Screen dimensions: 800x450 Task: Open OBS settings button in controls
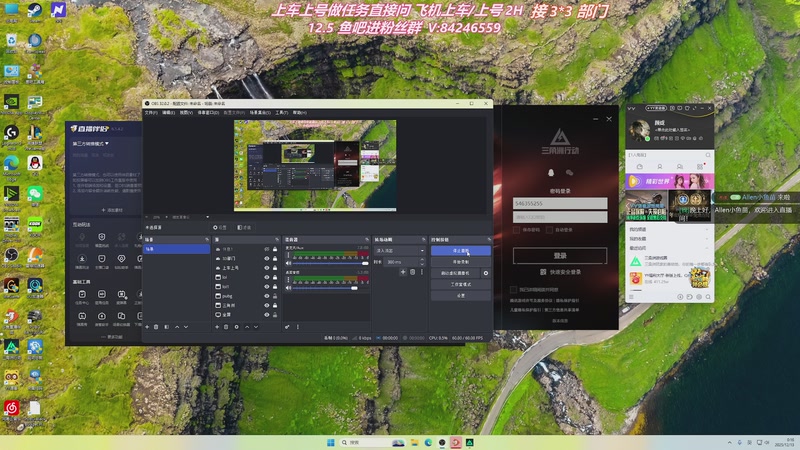[461, 295]
